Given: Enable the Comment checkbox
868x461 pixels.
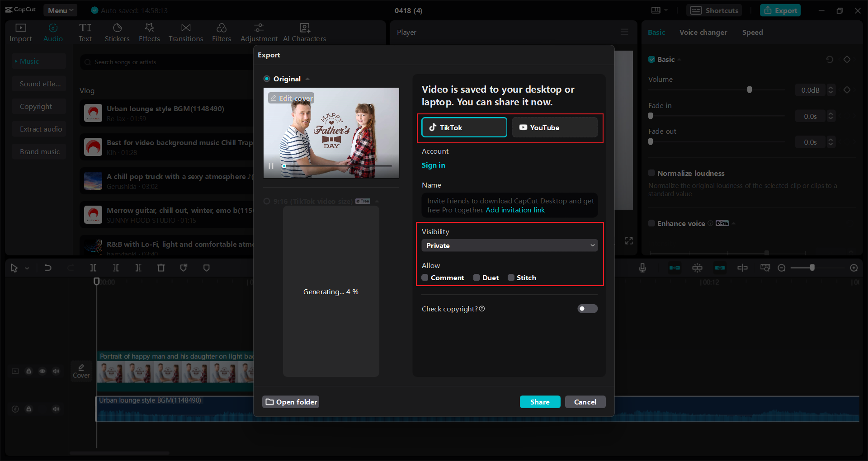Looking at the screenshot, I should [425, 278].
